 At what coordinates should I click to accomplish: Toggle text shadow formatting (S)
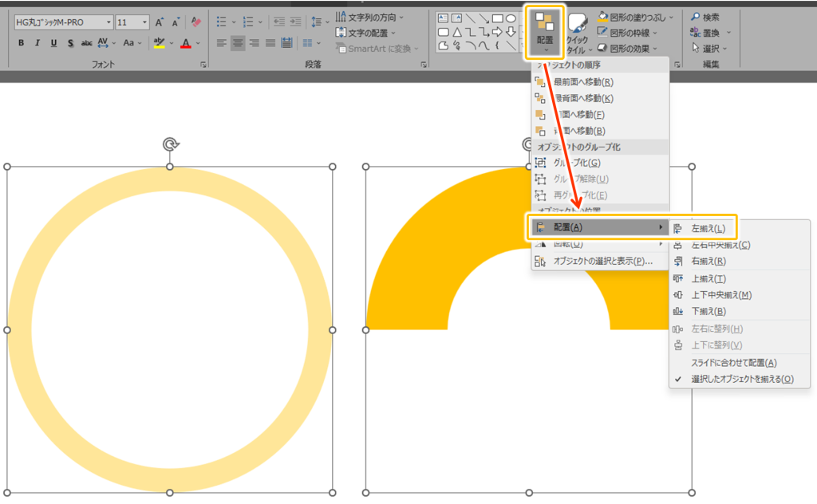click(70, 43)
